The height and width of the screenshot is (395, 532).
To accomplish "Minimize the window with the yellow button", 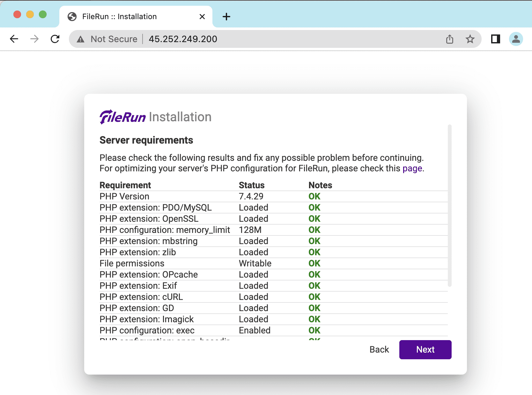I will 30,15.
